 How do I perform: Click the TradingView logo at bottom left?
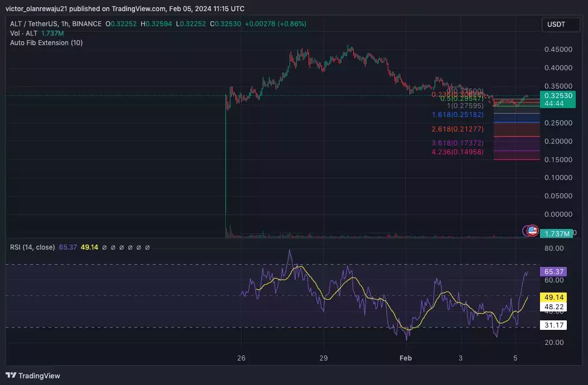[x=33, y=376]
